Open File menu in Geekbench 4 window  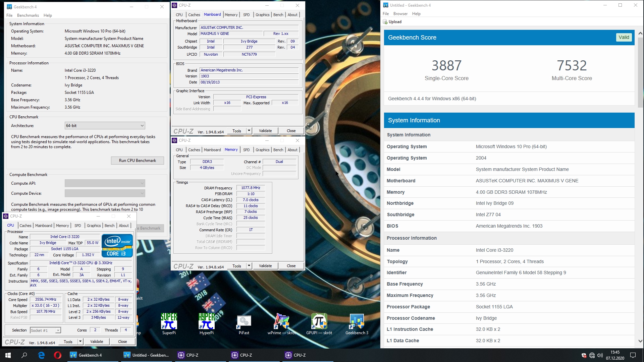9,15
